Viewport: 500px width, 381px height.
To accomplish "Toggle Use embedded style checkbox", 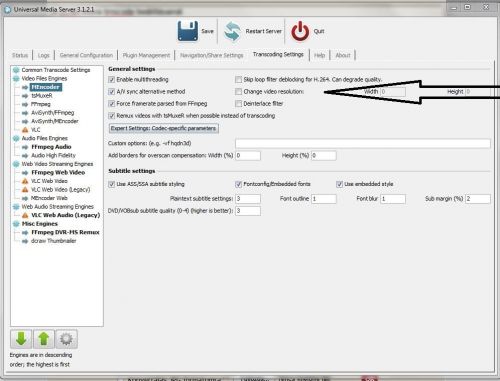I will 339,184.
